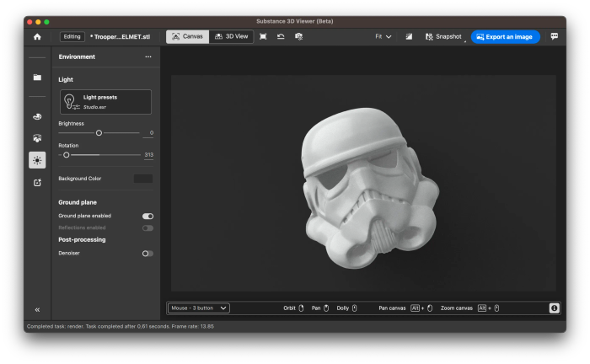Open the render settings gear icon
This screenshot has height=364, width=590.
tap(298, 36)
